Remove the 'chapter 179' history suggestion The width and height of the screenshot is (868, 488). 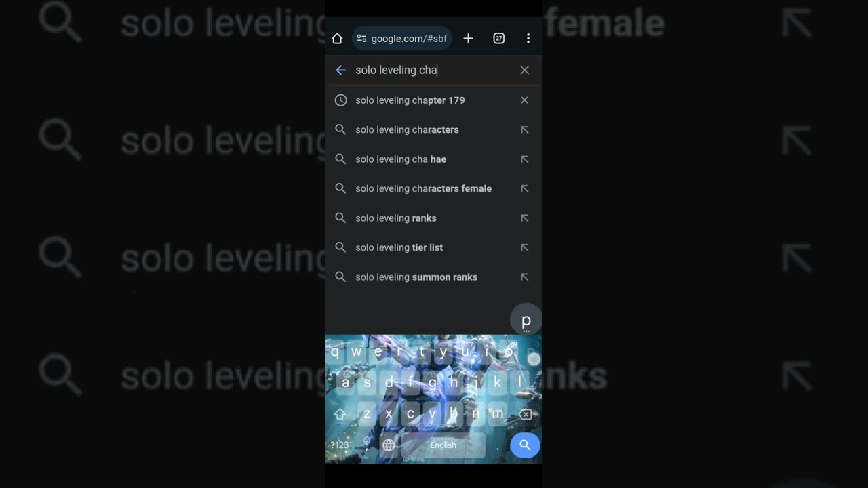[524, 100]
